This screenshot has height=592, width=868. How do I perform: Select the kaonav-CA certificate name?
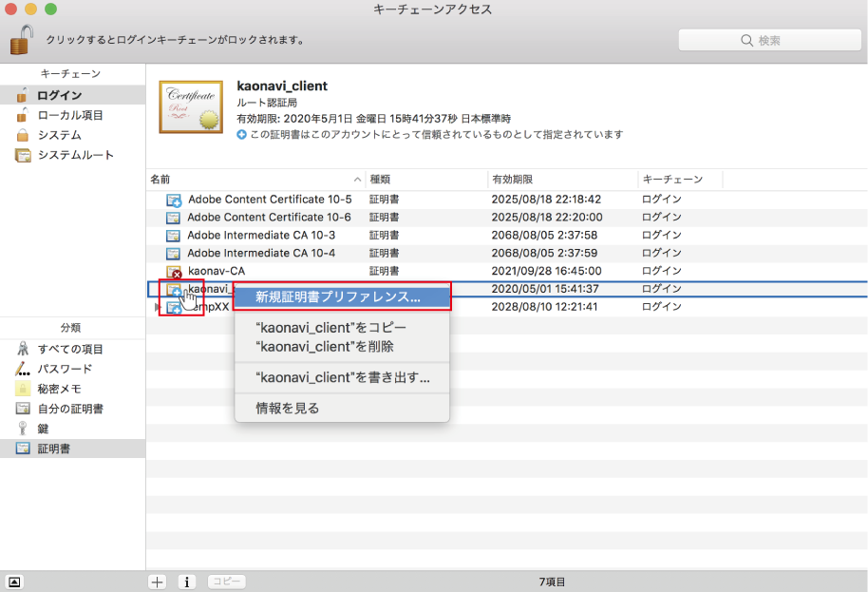(217, 271)
